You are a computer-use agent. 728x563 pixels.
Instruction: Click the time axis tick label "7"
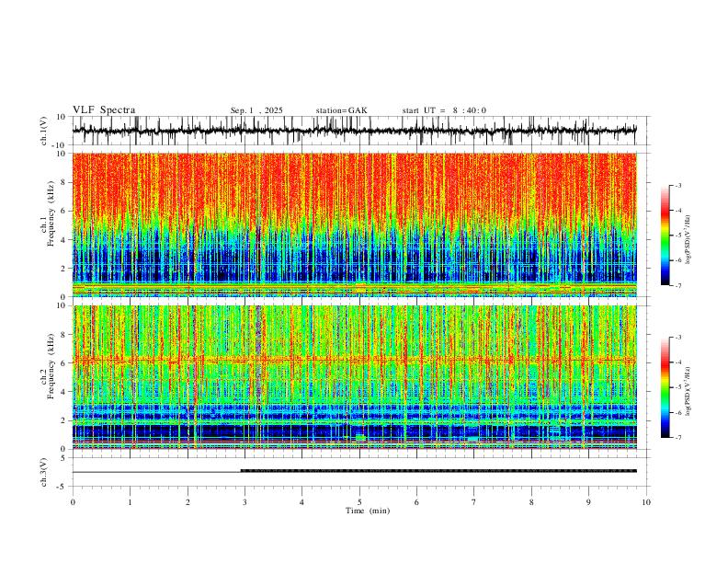click(474, 502)
